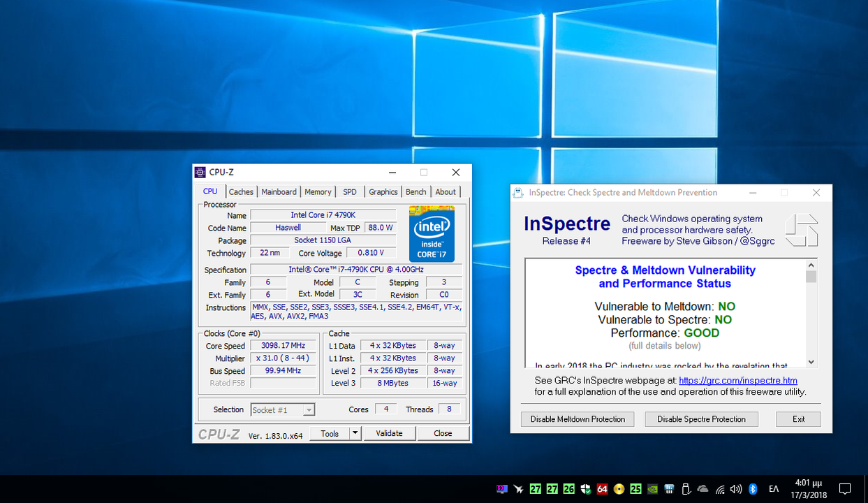Click the Code Name value Haswell

(288, 228)
